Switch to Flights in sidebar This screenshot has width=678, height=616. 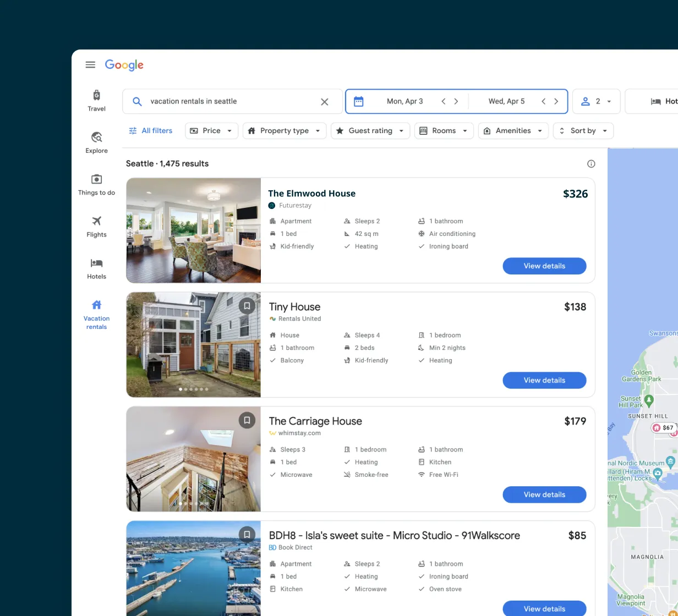pyautogui.click(x=96, y=227)
